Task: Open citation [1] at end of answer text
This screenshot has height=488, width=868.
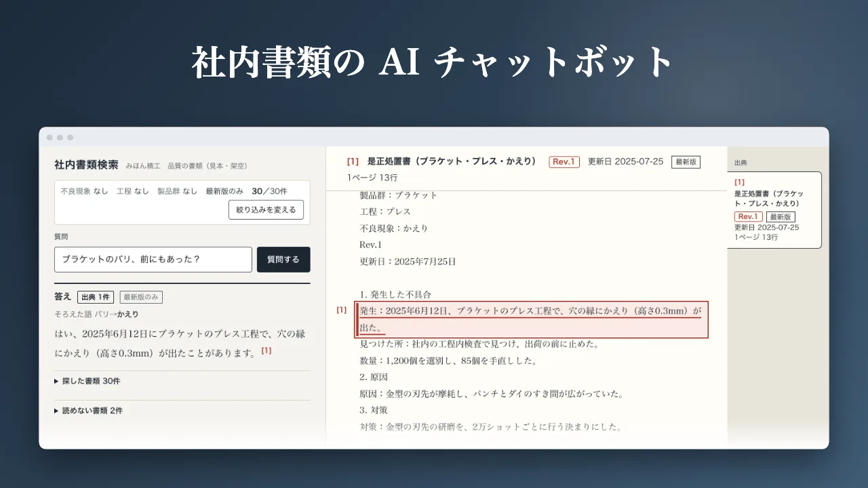Action: pos(267,350)
